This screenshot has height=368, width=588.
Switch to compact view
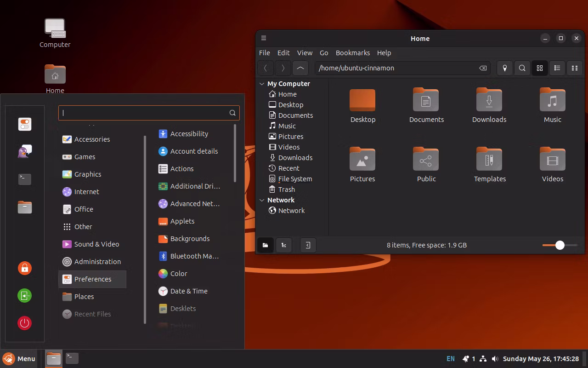coord(575,68)
